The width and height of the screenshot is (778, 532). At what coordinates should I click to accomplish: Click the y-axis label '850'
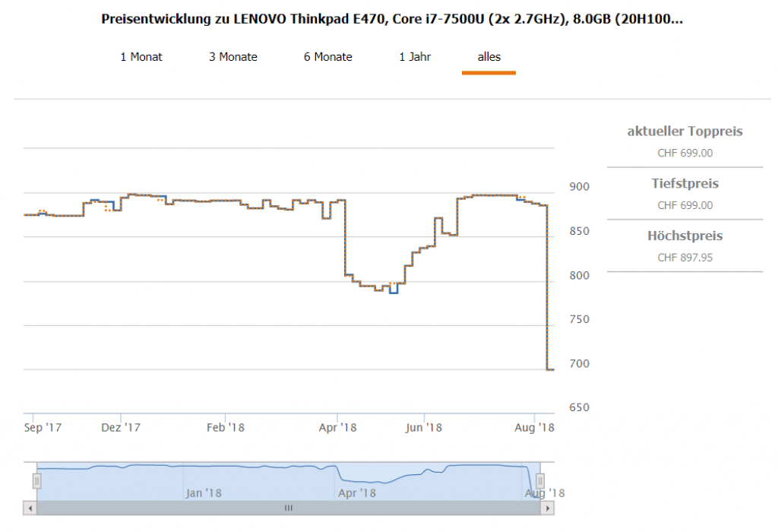click(x=580, y=231)
